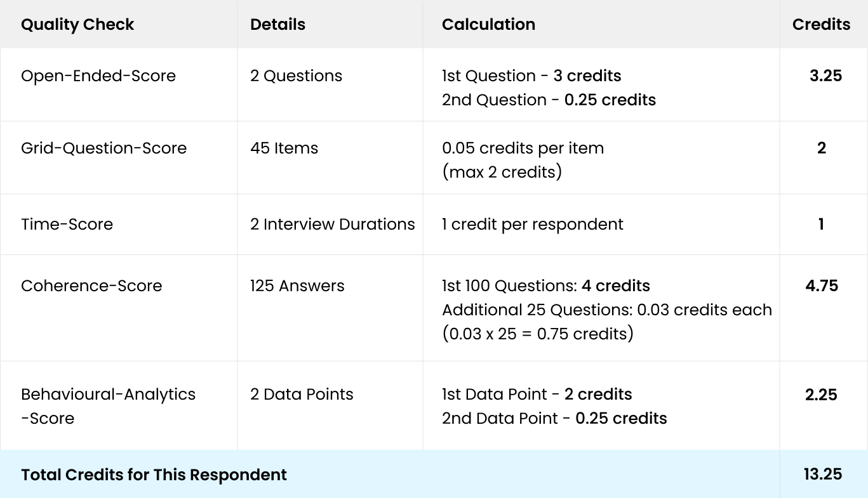This screenshot has height=498, width=868.
Task: Select the Time-Score row label
Action: (67, 224)
